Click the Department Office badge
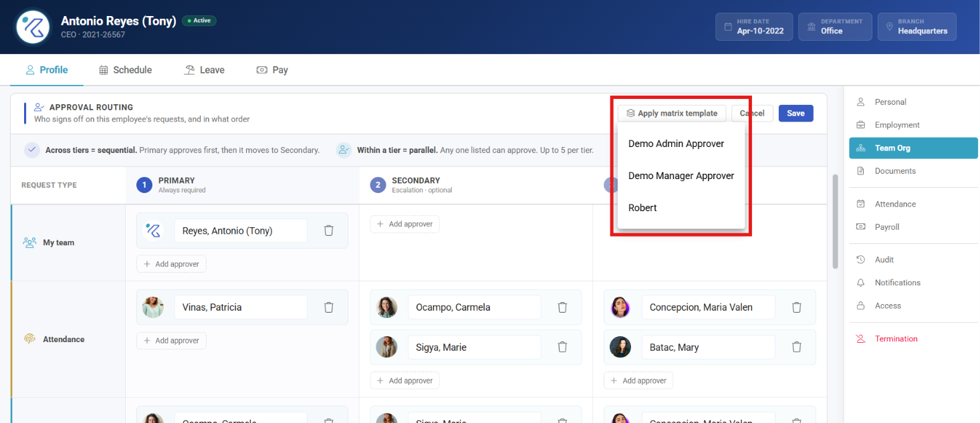This screenshot has height=423, width=980. point(835,27)
